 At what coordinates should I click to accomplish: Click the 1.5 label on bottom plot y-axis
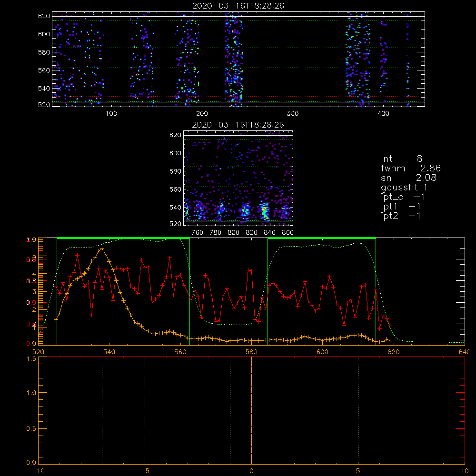(x=31, y=359)
